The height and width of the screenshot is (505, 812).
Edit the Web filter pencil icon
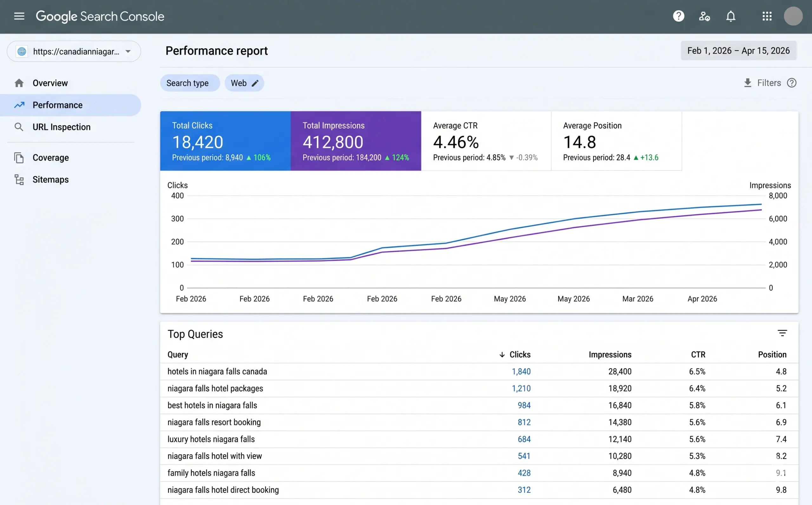point(255,83)
